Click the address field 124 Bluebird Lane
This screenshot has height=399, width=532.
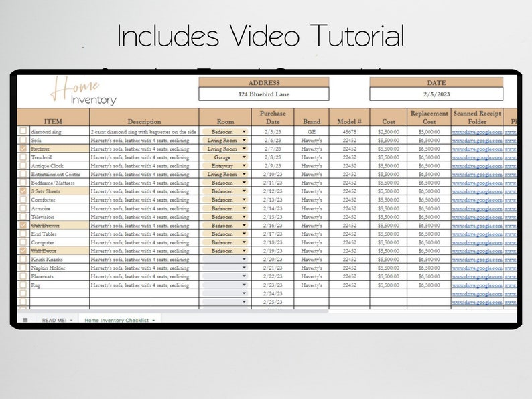(x=264, y=94)
